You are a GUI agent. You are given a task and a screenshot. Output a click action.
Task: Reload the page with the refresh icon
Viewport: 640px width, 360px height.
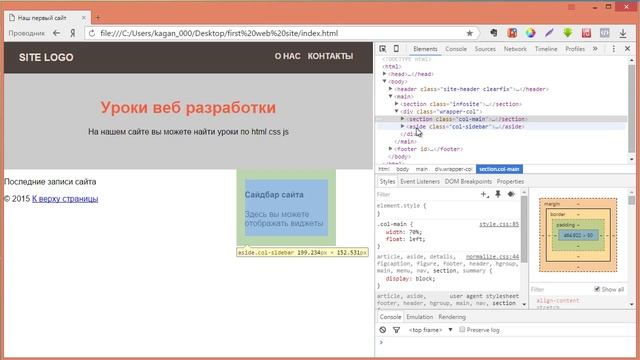[x=92, y=33]
